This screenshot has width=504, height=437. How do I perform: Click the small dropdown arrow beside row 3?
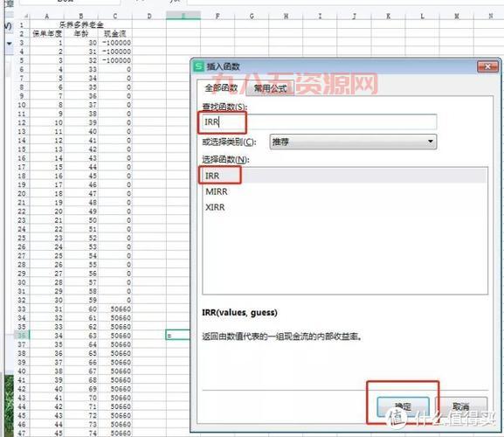[x=9, y=44]
